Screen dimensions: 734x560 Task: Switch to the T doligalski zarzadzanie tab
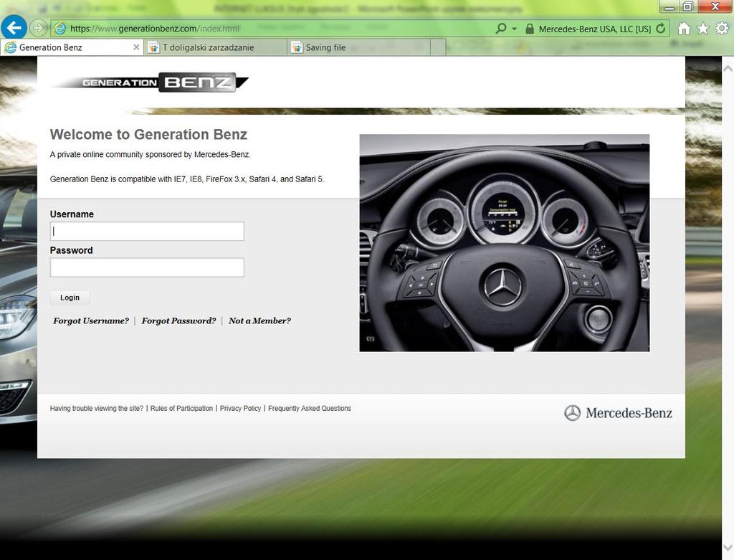pyautogui.click(x=215, y=47)
